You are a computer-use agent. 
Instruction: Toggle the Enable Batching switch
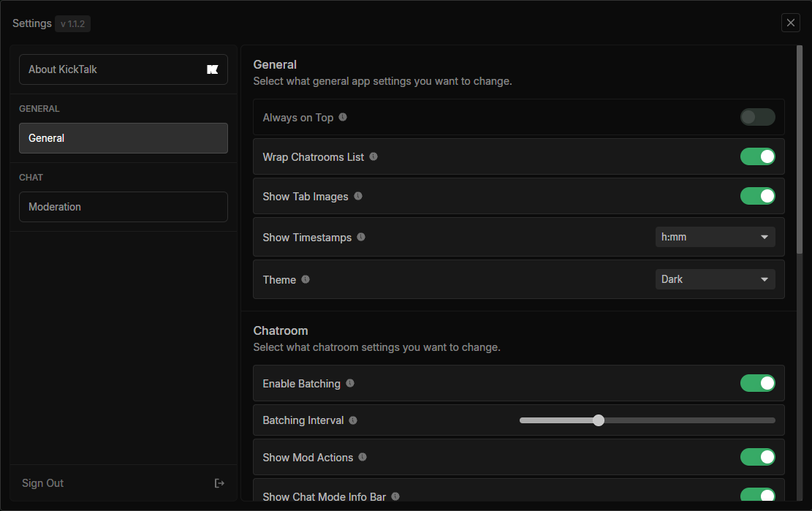pyautogui.click(x=758, y=383)
